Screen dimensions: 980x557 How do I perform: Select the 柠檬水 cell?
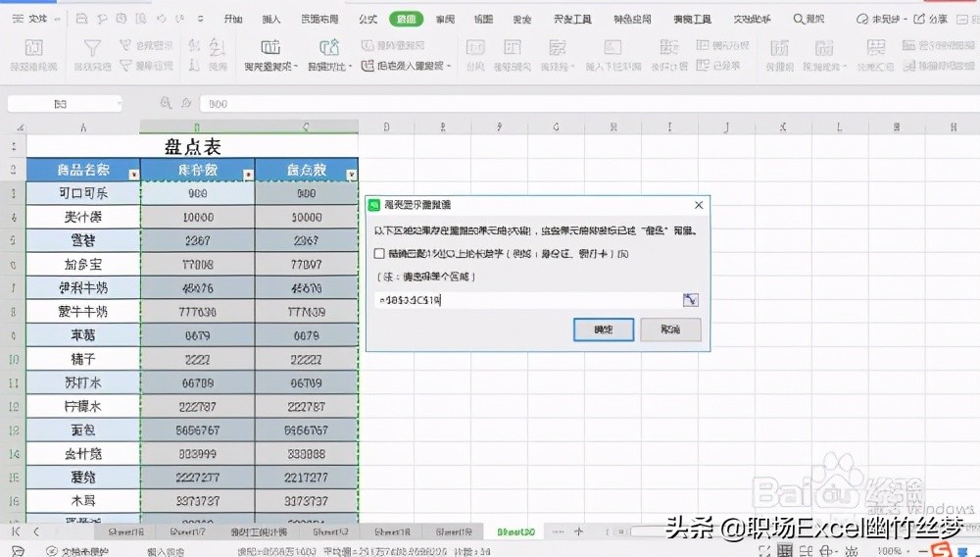coord(83,406)
